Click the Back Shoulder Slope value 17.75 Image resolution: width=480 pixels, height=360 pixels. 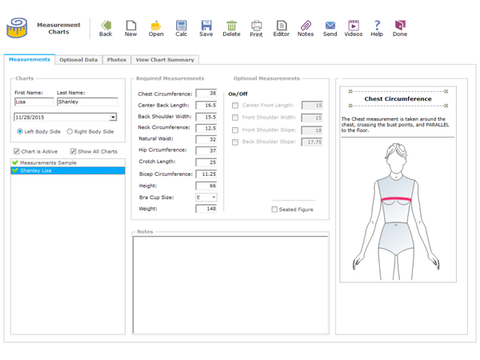click(x=312, y=142)
